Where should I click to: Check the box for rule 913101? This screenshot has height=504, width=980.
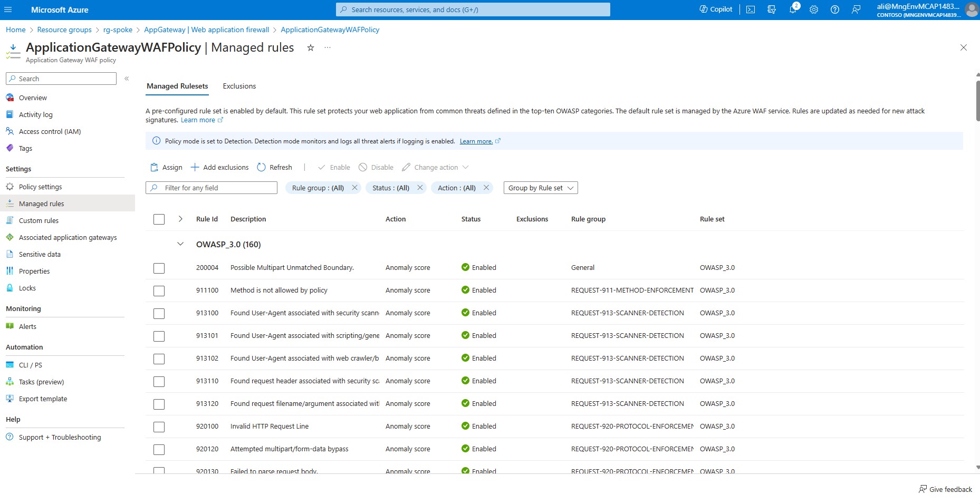click(x=159, y=336)
